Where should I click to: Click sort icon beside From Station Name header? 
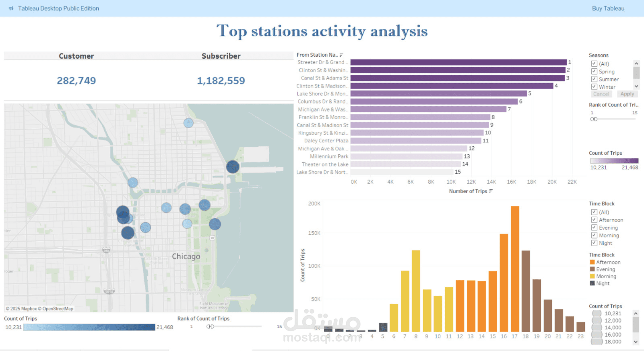341,55
